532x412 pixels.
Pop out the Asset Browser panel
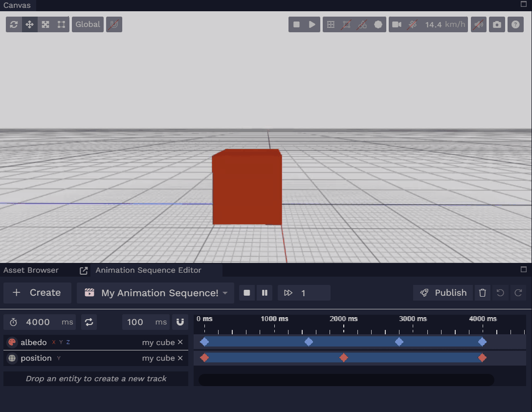click(84, 270)
